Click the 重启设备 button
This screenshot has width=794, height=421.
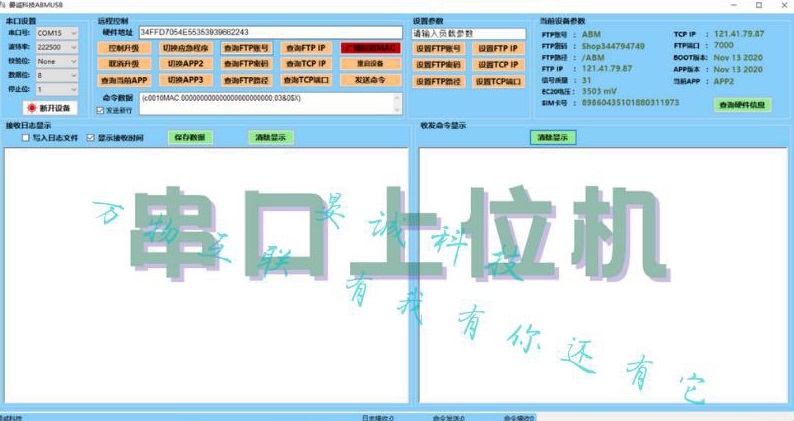[x=371, y=64]
